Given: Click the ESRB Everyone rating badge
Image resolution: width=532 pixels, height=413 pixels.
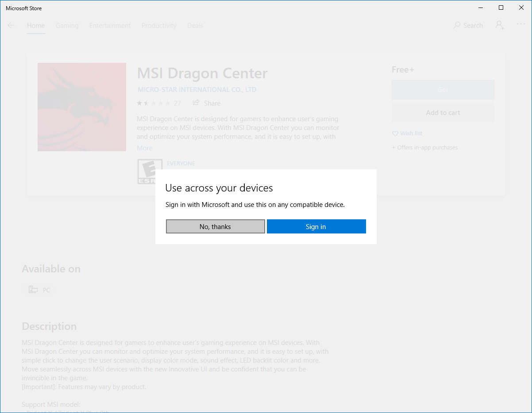Looking at the screenshot, I should (150, 172).
